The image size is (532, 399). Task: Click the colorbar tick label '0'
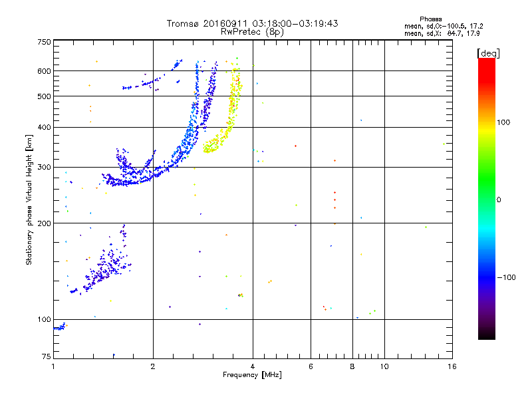pyautogui.click(x=499, y=200)
